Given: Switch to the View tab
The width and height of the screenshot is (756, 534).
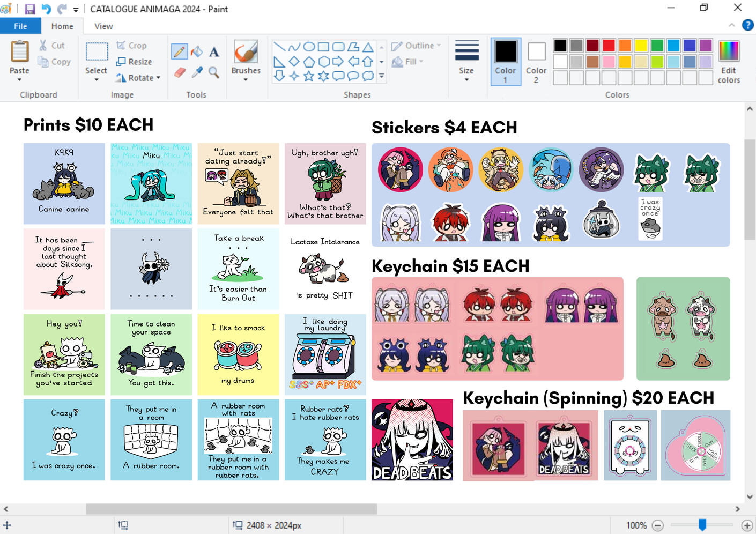Looking at the screenshot, I should click(x=103, y=26).
